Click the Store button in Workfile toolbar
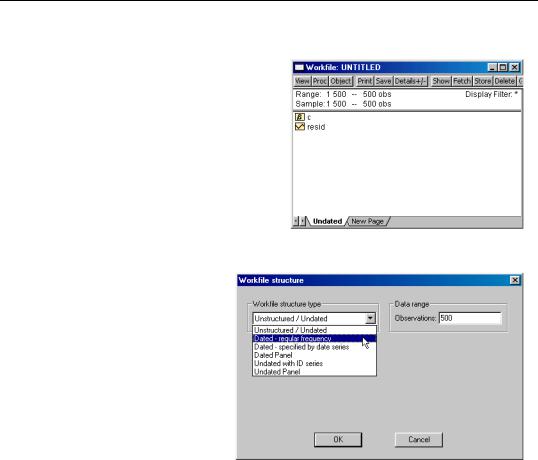538x460 pixels. click(x=483, y=81)
